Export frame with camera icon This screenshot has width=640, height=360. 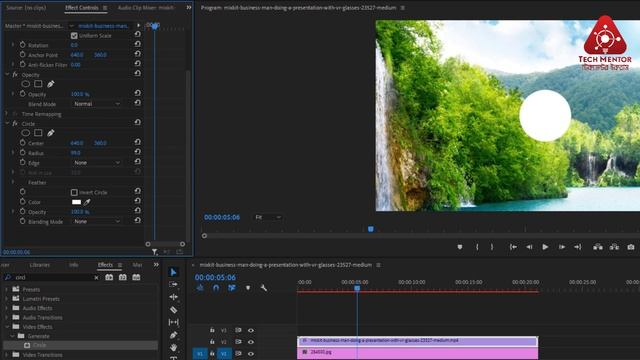coord(631,247)
